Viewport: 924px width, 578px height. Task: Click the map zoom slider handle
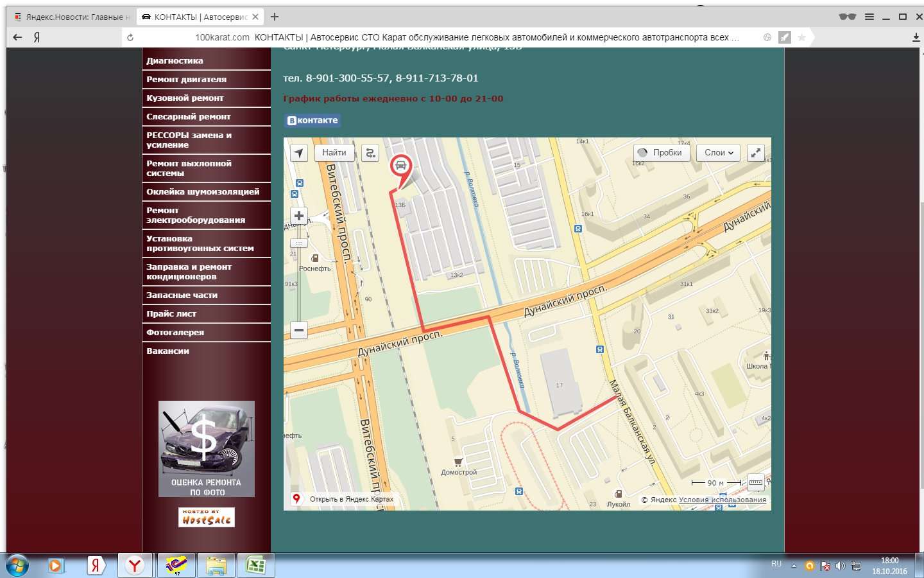pyautogui.click(x=299, y=243)
